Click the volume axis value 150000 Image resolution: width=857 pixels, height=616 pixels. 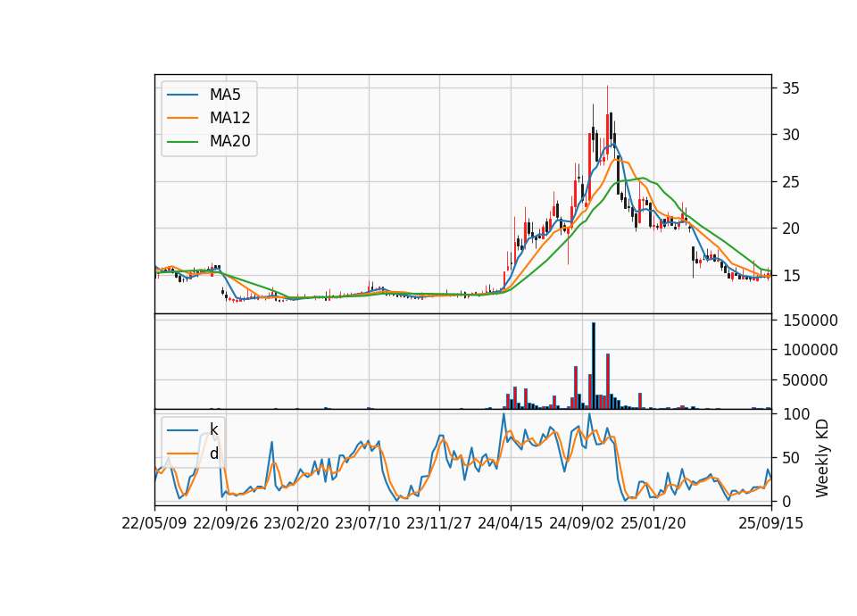810,320
